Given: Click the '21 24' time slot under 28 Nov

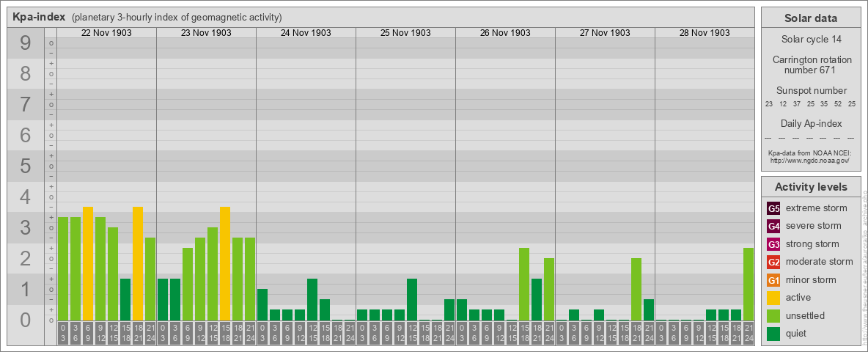Looking at the screenshot, I should pyautogui.click(x=748, y=333).
